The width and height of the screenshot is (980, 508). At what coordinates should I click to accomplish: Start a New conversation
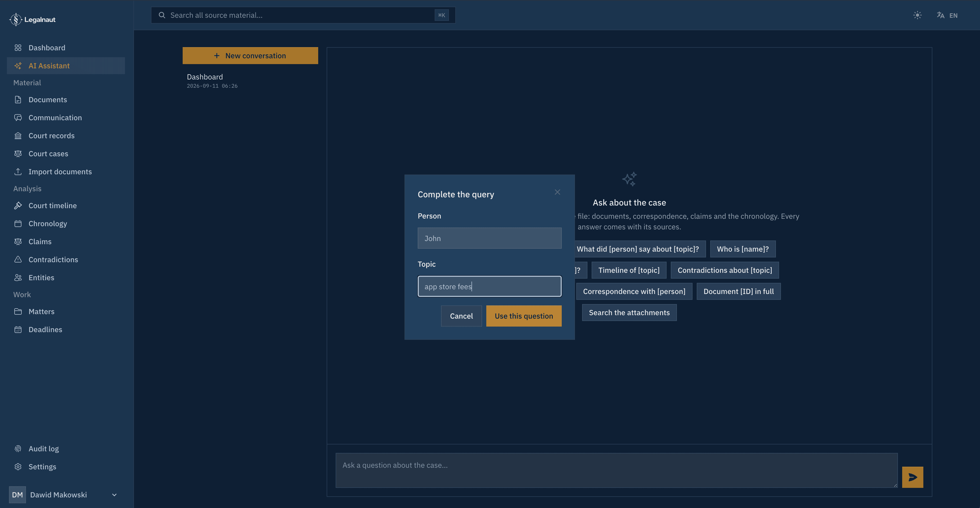point(250,56)
